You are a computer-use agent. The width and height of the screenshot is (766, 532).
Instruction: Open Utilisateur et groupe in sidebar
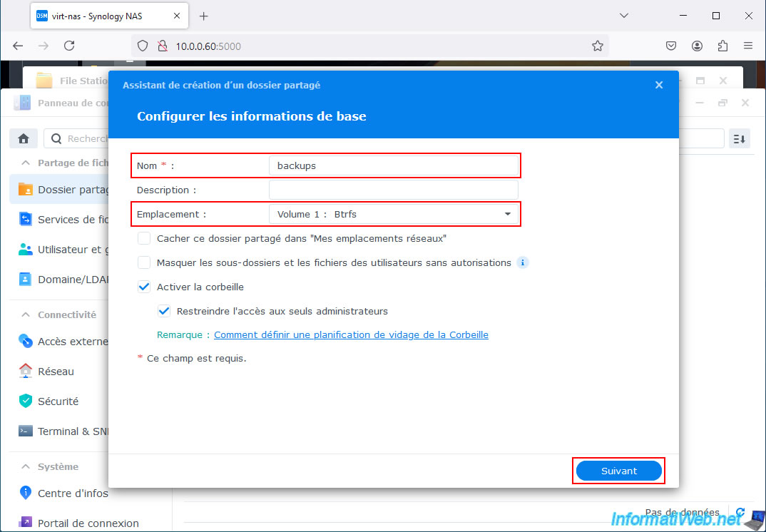58,250
